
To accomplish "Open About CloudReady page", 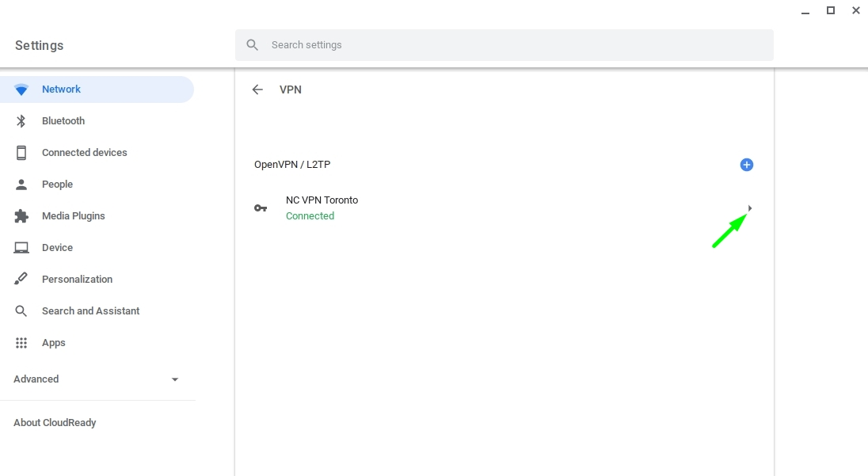I will (55, 423).
